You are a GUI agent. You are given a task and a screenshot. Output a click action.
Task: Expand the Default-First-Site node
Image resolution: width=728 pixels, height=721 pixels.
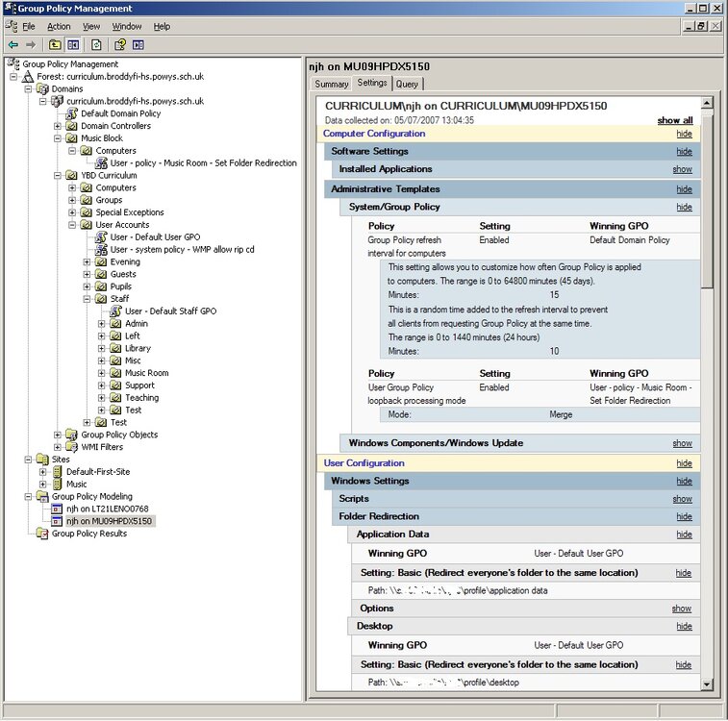click(x=42, y=472)
